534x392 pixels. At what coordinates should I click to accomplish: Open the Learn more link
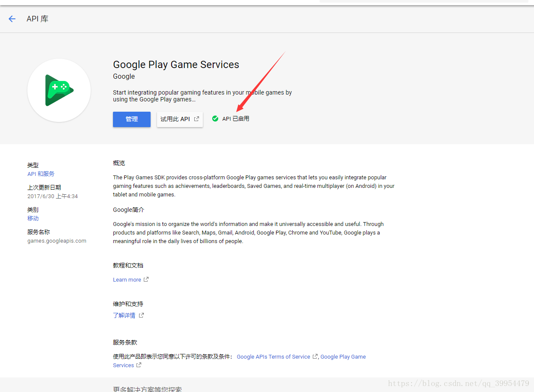click(x=127, y=279)
